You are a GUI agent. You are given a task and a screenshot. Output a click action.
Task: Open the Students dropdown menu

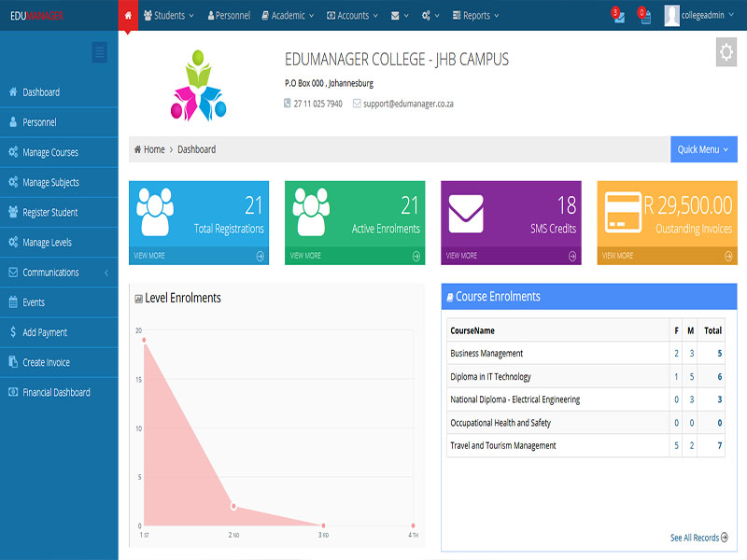(169, 15)
